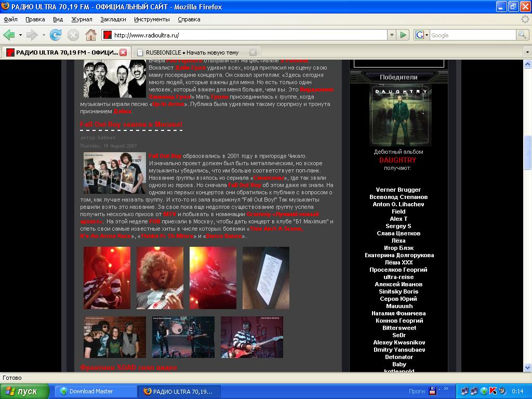The image size is (532, 399).
Task: Open the search engine selector dropdown
Action: click(x=427, y=35)
